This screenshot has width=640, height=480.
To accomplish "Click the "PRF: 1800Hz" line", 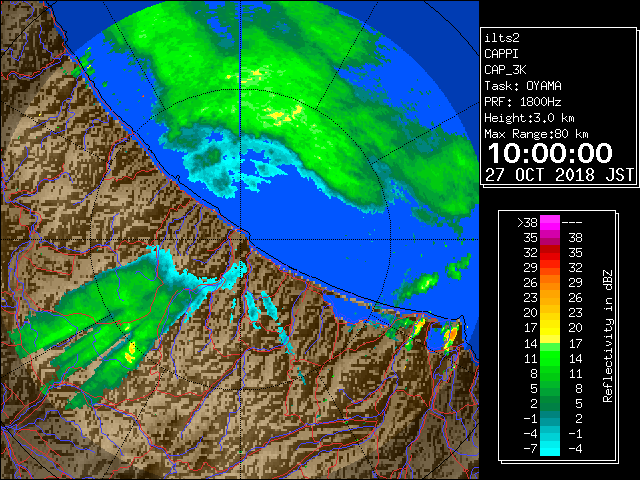I will pyautogui.click(x=523, y=102).
